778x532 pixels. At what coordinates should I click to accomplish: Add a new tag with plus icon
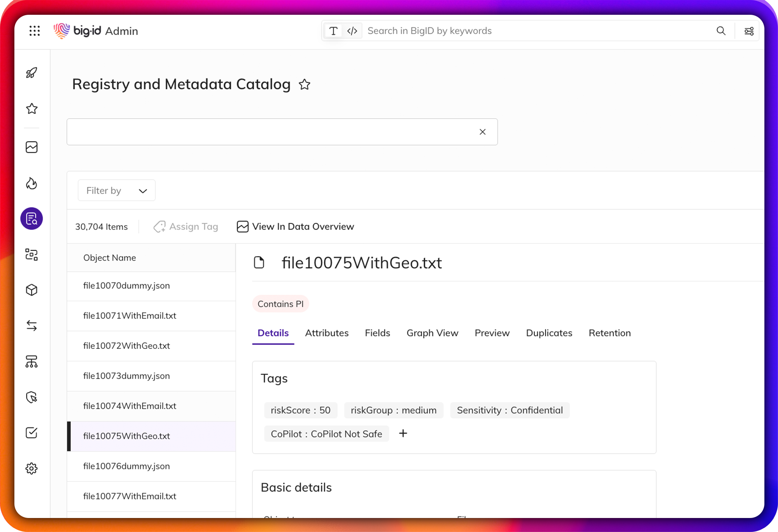(403, 433)
